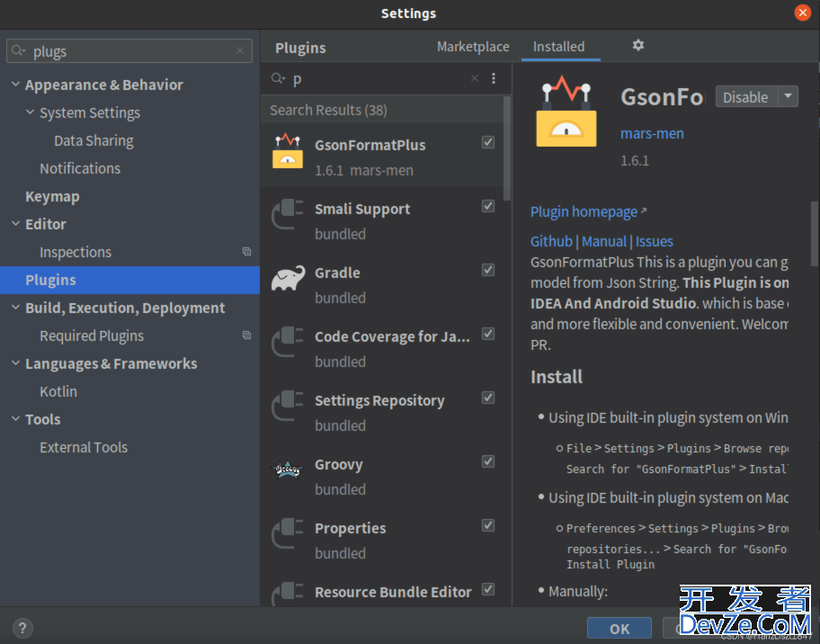This screenshot has width=820, height=644.
Task: Click the settings search magnifier icon
Action: (x=18, y=50)
